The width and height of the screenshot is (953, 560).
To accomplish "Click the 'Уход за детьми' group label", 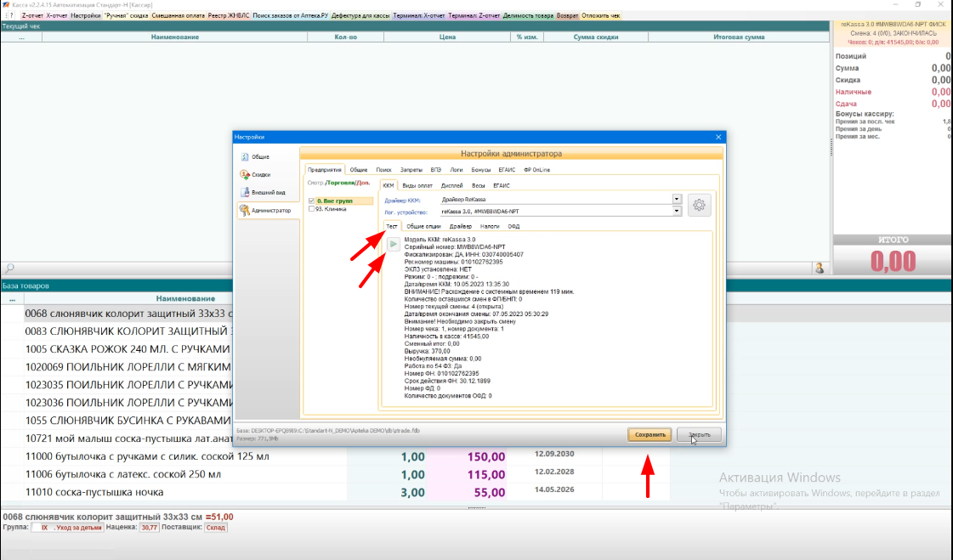I will [79, 528].
